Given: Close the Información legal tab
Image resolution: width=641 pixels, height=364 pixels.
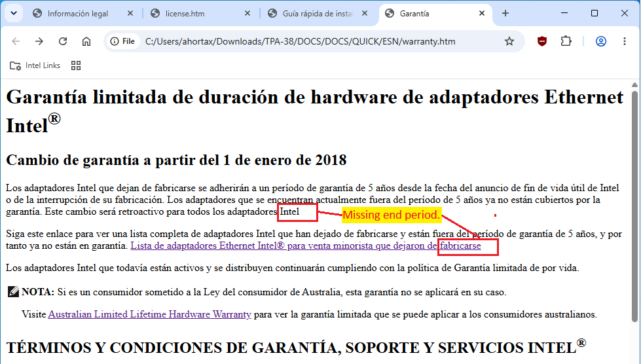Looking at the screenshot, I should [x=130, y=14].
